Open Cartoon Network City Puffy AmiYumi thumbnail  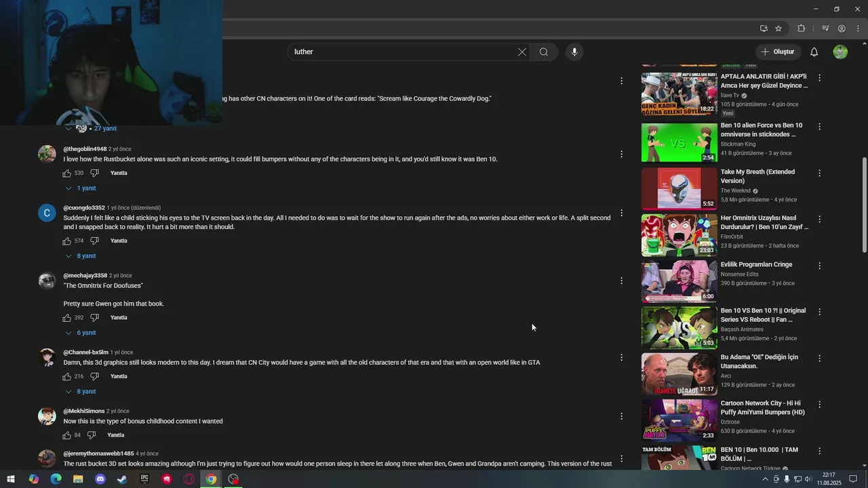pyautogui.click(x=679, y=420)
